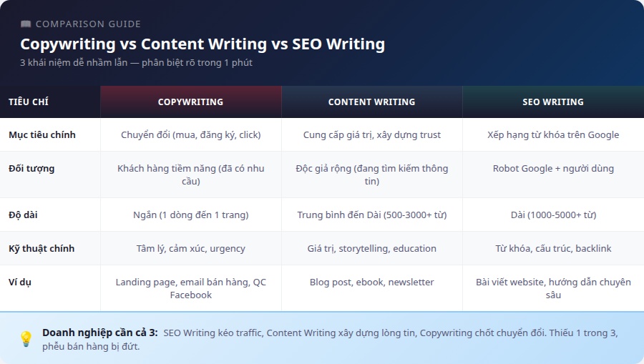Click the 'Độ dài' row label
Viewport: 644px width, 364px height.
23,215
